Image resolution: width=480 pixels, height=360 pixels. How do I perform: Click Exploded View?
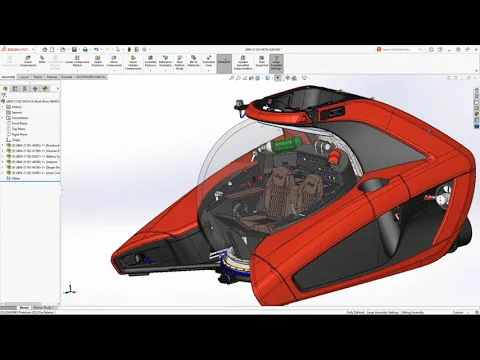[209, 61]
